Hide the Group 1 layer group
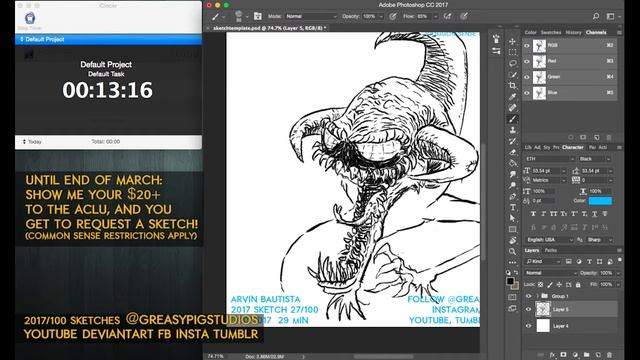The image size is (640, 360). point(529,296)
